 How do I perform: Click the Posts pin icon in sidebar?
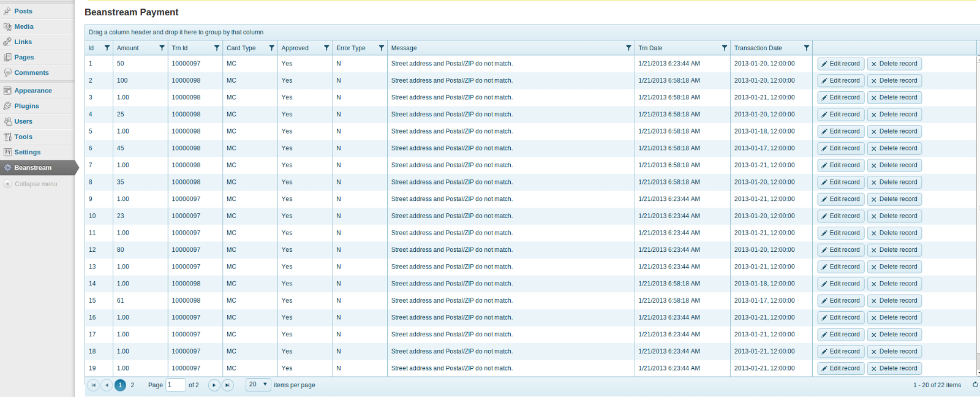tap(7, 11)
